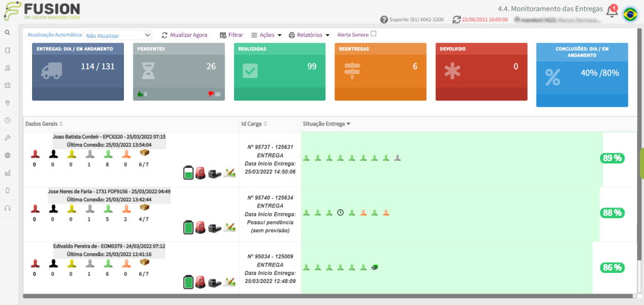Viewport: 644px width, 305px height.
Task: Click the Filtrar button
Action: coord(231,35)
